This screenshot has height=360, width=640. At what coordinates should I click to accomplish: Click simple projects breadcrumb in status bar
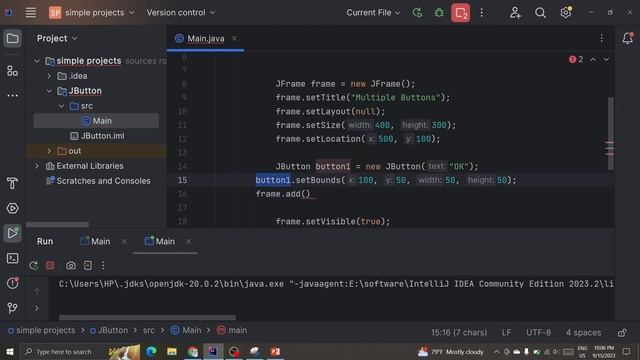[x=42, y=330]
